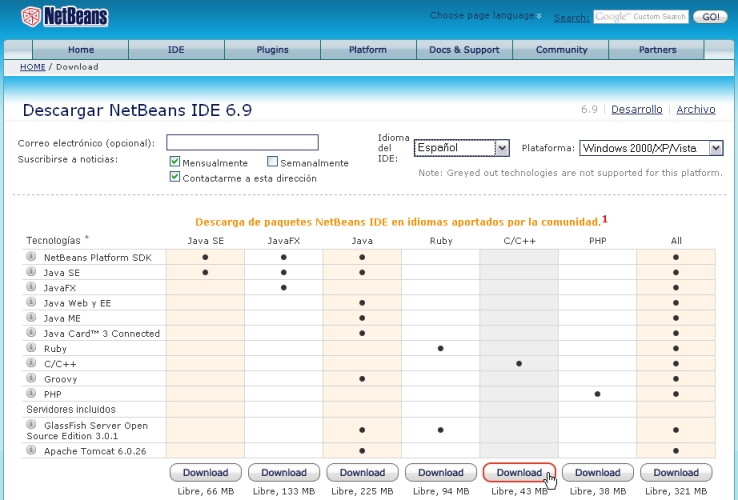This screenshot has height=500, width=738.
Task: Open the Platform navigation tab
Action: 368,49
